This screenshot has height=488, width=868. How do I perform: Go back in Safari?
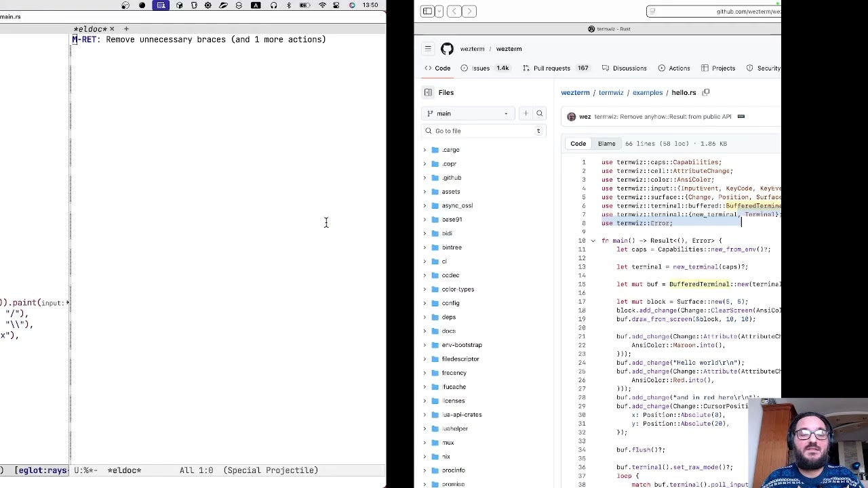454,11
